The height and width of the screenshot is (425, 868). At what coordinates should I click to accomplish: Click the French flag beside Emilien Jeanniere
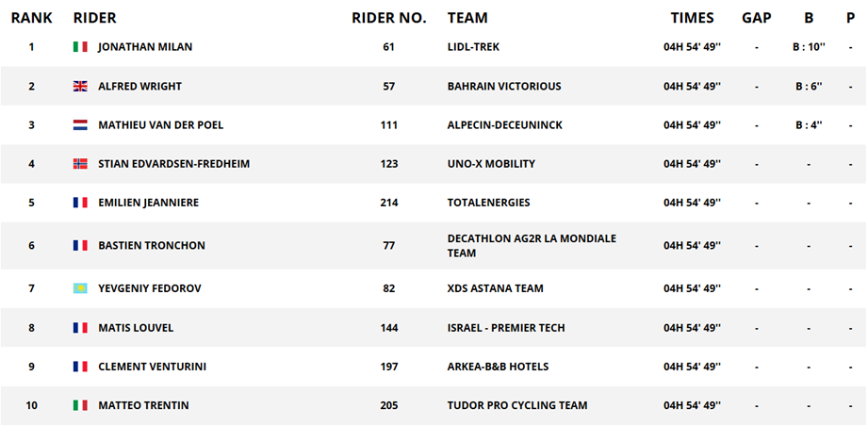tap(80, 203)
